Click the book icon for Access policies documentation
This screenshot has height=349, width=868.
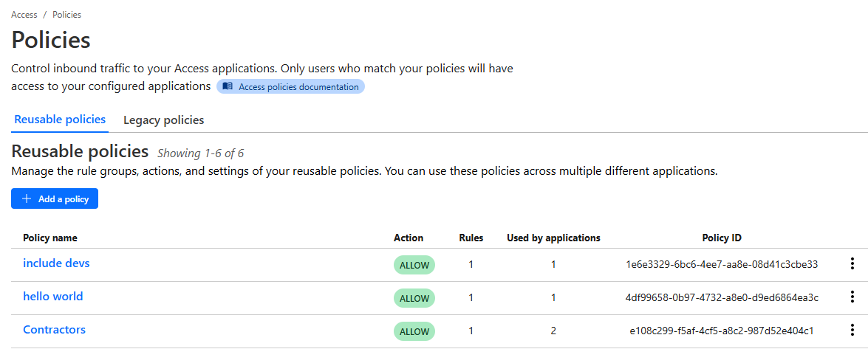[228, 87]
